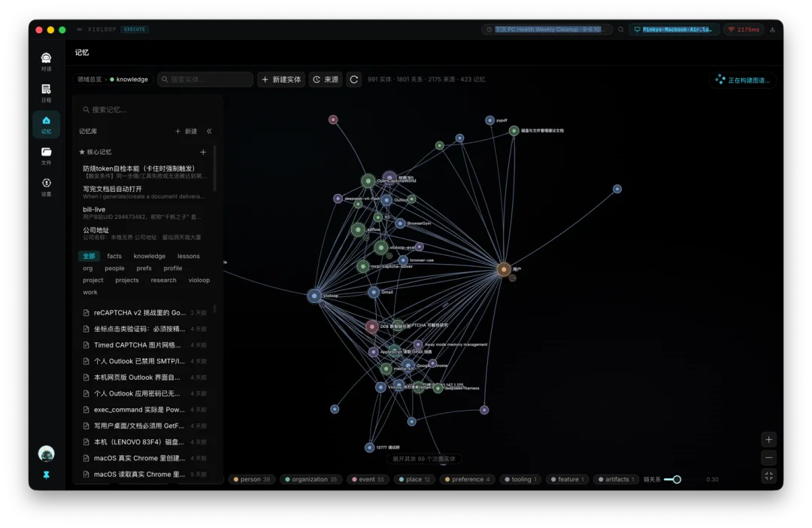Select the knowledge memory tag filter
Viewport: 812px width, 528px height.
150,256
